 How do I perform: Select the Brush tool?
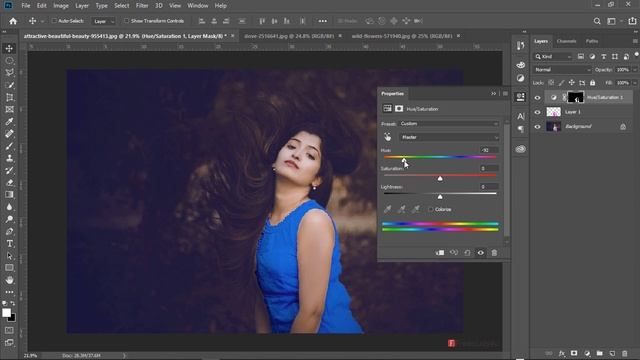(9, 146)
